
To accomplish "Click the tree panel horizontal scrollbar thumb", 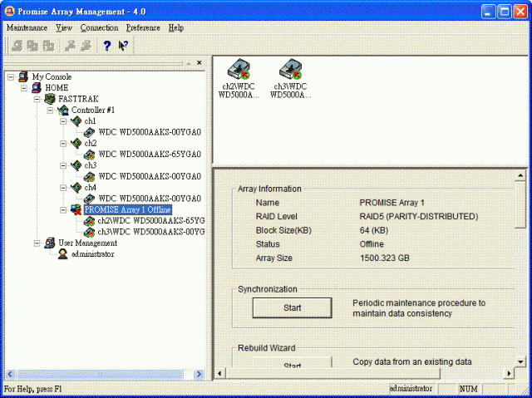I will coord(100,374).
